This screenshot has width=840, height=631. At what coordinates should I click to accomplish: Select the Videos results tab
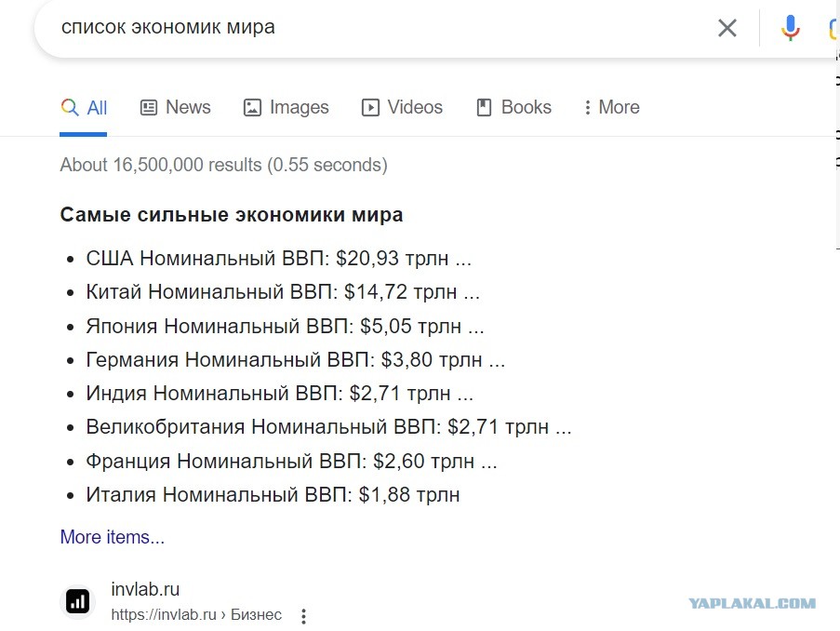(402, 107)
